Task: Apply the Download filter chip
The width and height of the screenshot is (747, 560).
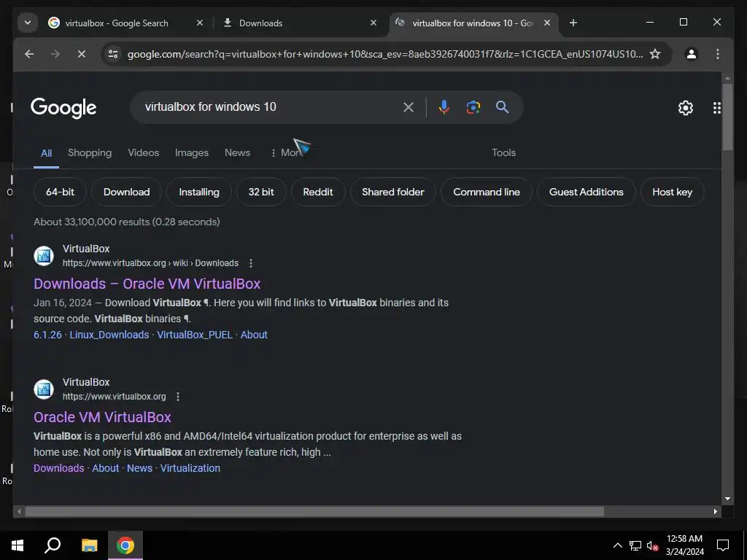Action: 126,192
